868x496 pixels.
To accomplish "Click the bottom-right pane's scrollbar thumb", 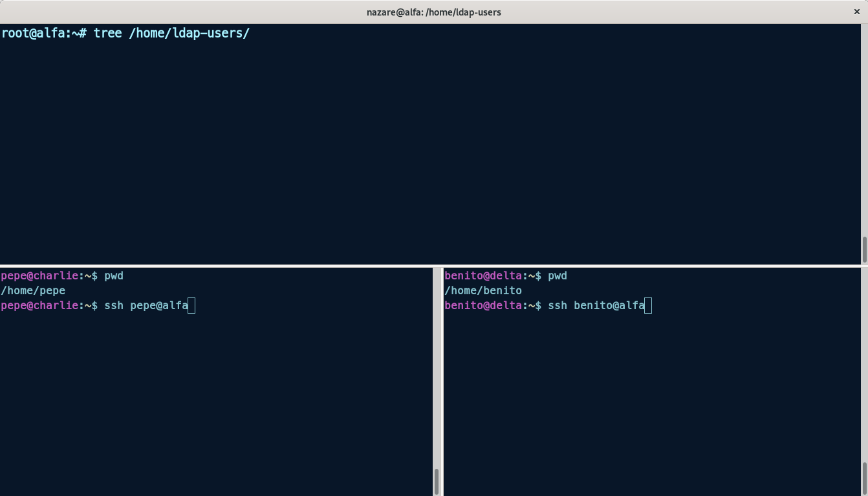I will (x=864, y=477).
